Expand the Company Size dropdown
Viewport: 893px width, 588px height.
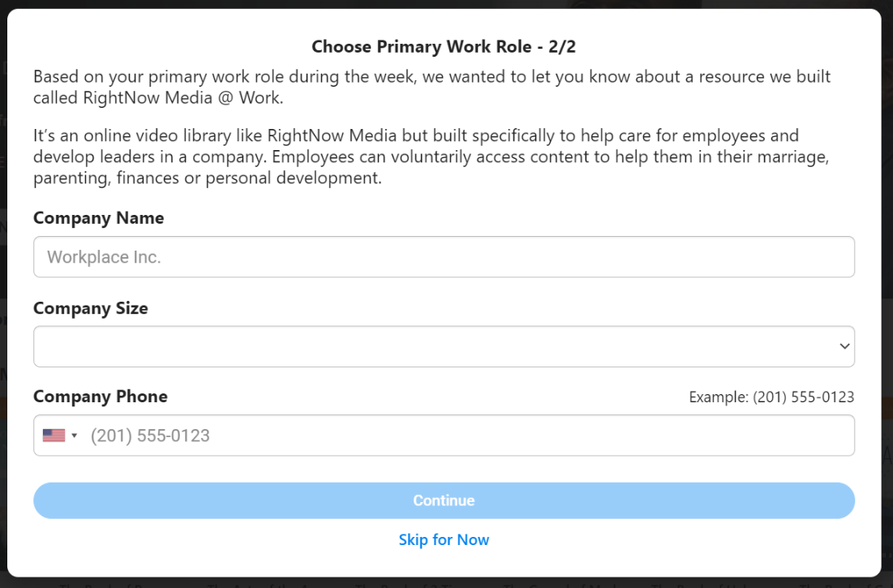[443, 346]
